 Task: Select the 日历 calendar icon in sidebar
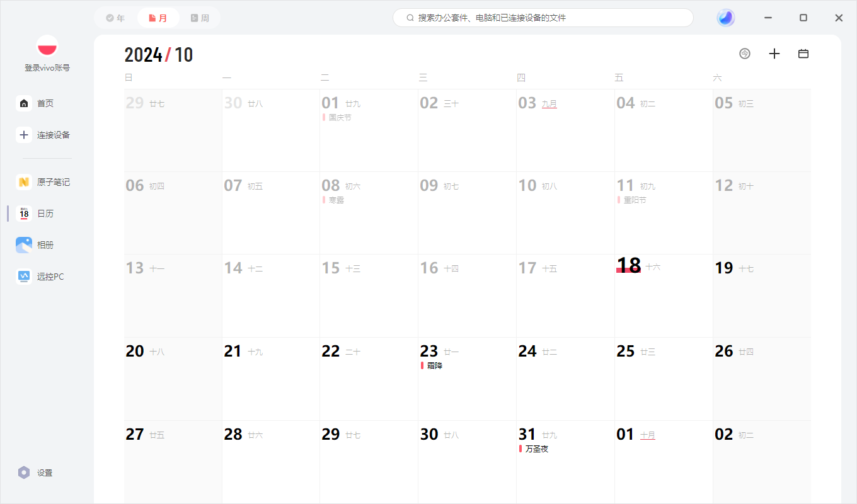coord(24,214)
